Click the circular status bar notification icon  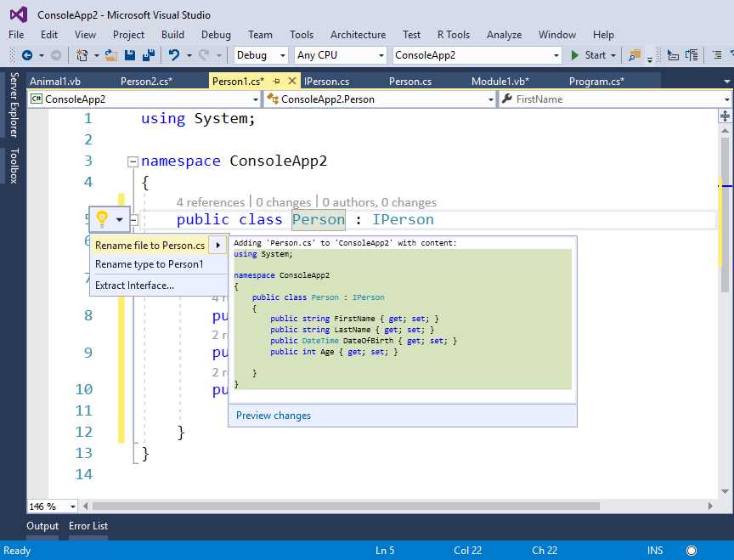(x=692, y=551)
